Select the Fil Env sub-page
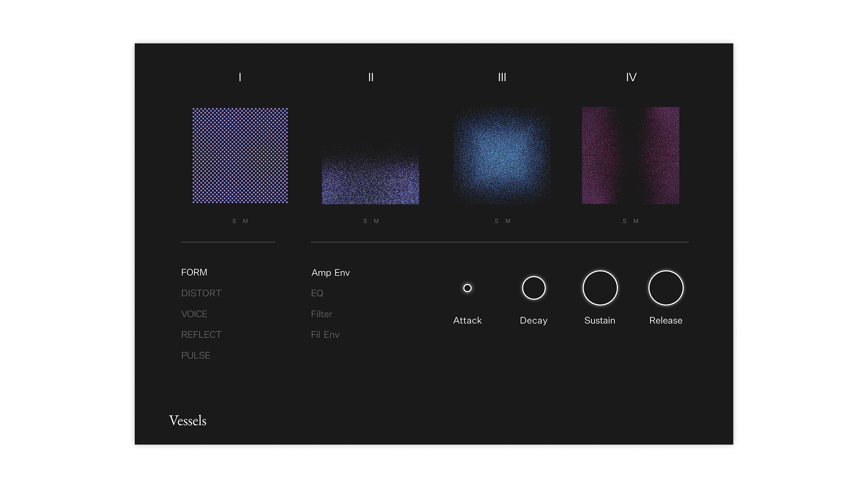The height and width of the screenshot is (488, 868). (325, 335)
